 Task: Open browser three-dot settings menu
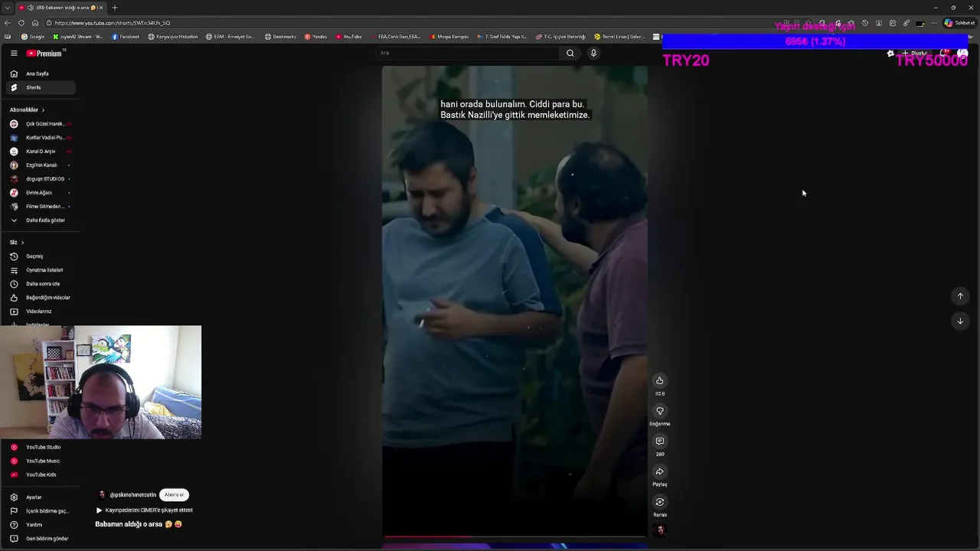(934, 23)
